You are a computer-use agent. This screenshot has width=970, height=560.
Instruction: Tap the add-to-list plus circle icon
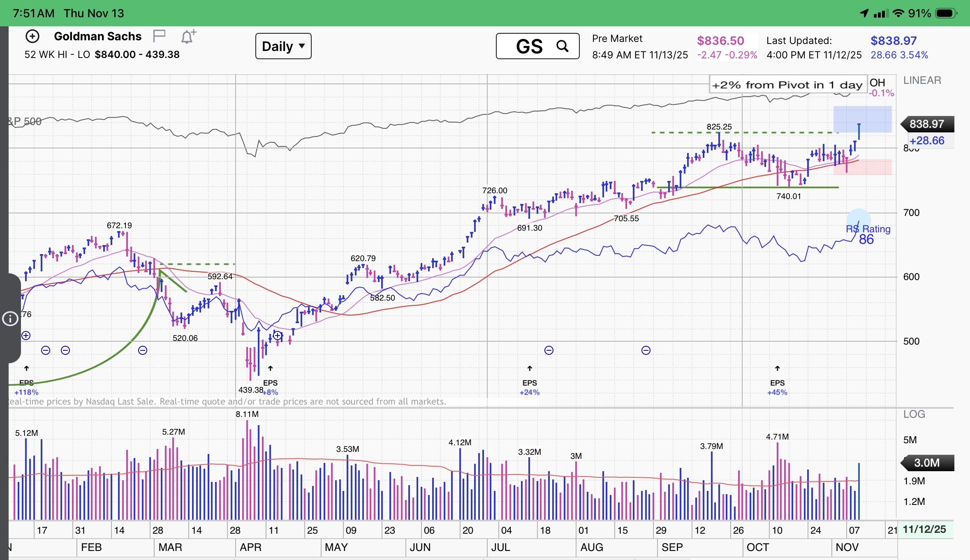point(32,37)
